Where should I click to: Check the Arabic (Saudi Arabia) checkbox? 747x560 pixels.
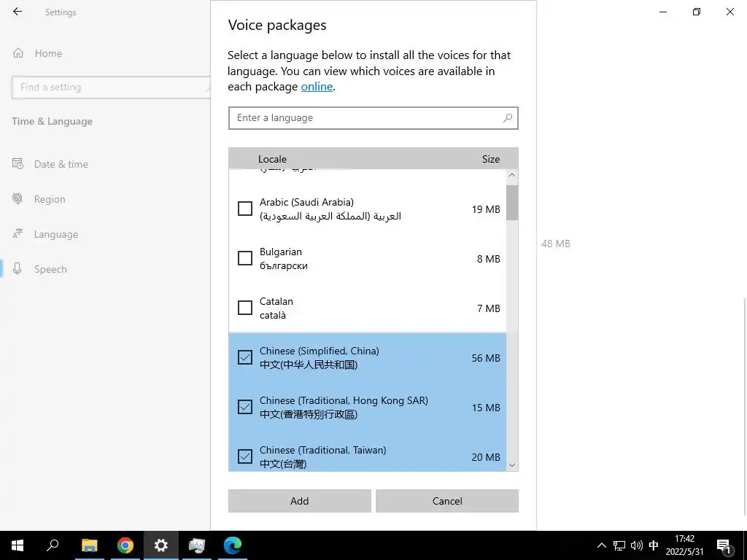245,209
